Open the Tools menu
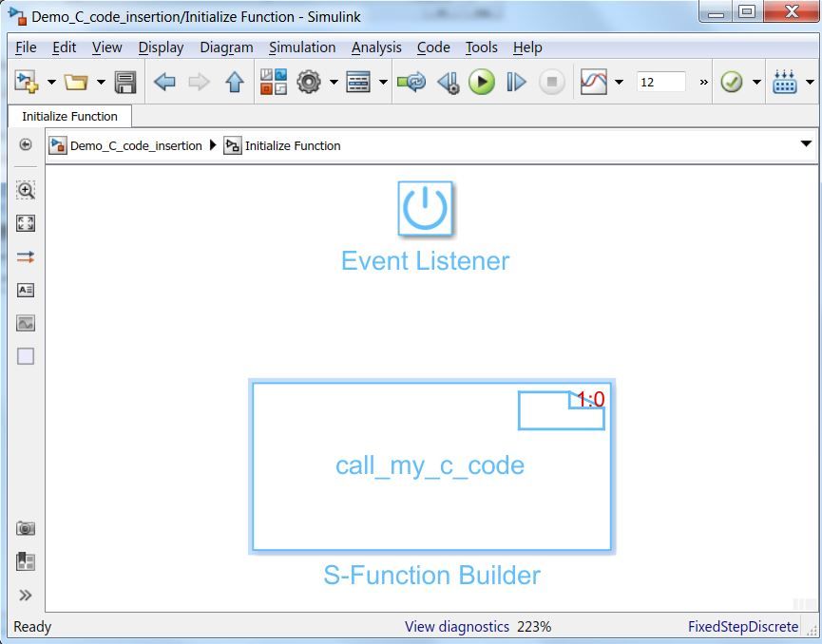Image resolution: width=822 pixels, height=644 pixels. coord(481,47)
